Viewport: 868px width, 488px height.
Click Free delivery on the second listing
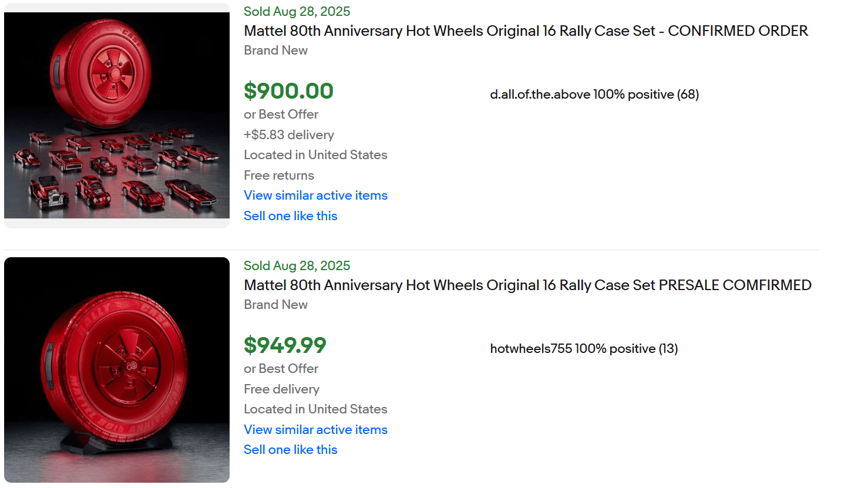point(281,389)
